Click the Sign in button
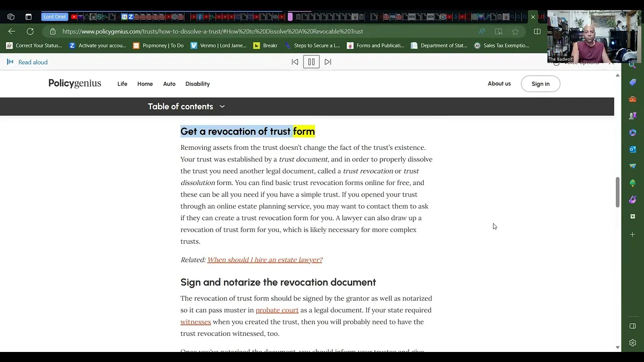The height and width of the screenshot is (362, 644). click(x=540, y=84)
